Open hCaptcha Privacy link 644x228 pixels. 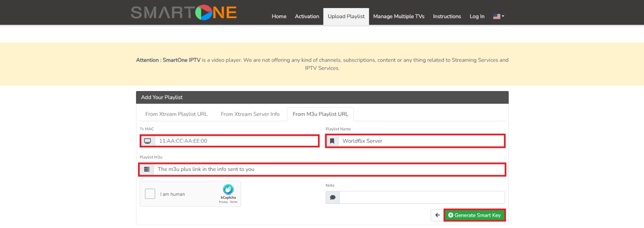coord(223,202)
